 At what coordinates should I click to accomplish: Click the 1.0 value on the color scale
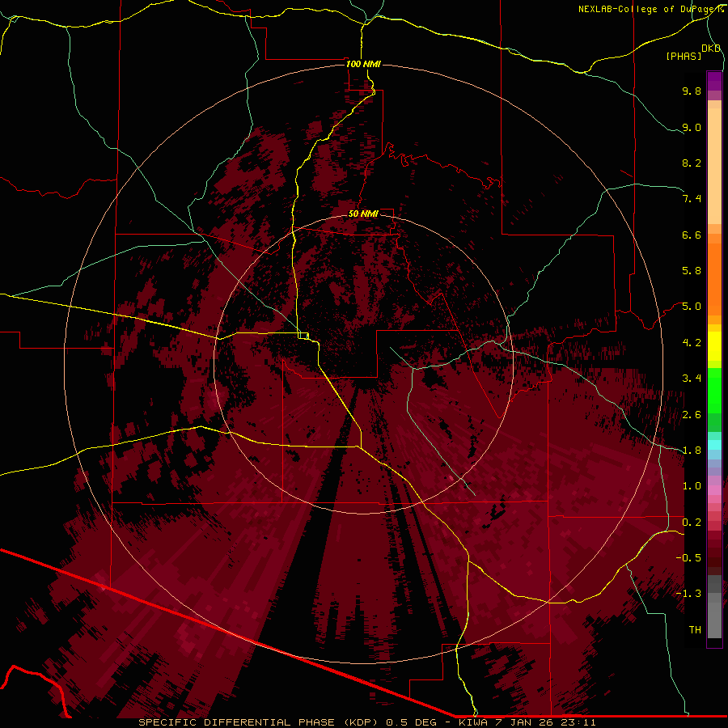[x=692, y=486]
